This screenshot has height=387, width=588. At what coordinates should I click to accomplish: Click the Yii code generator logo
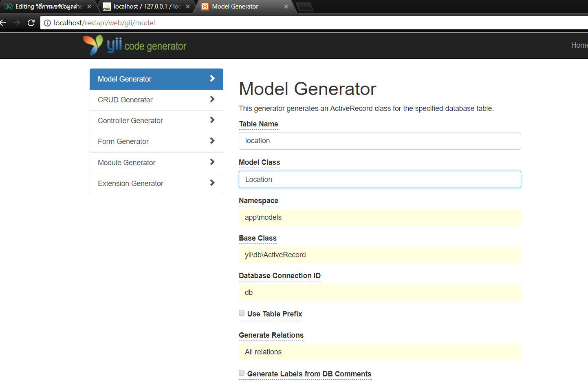pyautogui.click(x=134, y=45)
